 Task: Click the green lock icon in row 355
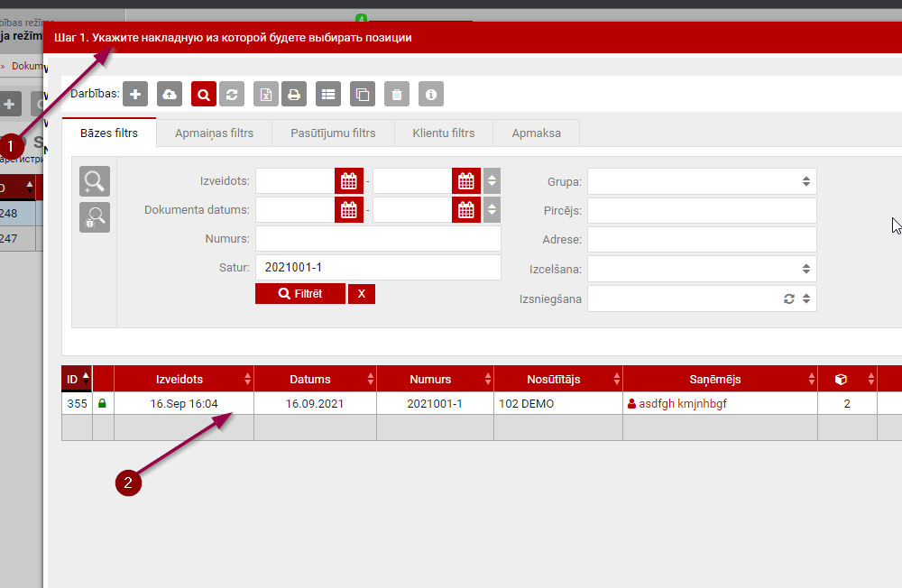pos(102,404)
